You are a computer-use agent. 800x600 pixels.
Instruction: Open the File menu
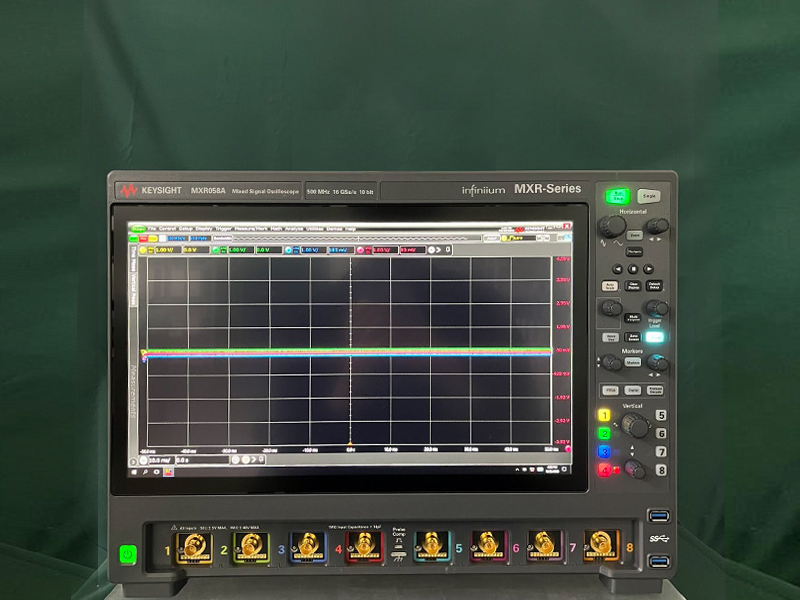[152, 228]
